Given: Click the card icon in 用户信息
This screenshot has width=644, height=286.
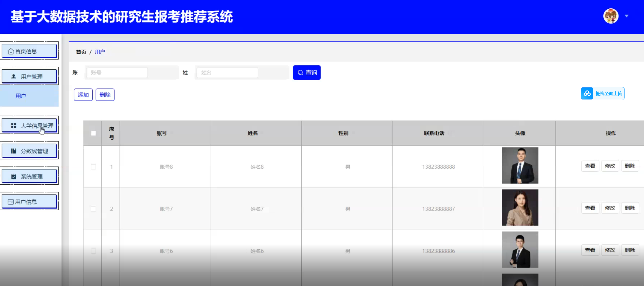Looking at the screenshot, I should 11,202.
